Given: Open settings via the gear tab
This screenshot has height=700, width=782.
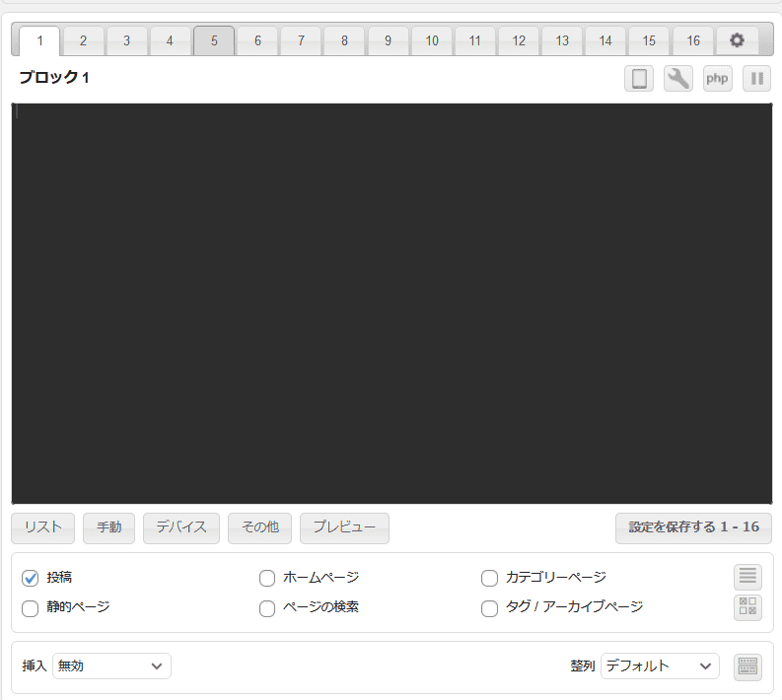Looking at the screenshot, I should (x=737, y=40).
